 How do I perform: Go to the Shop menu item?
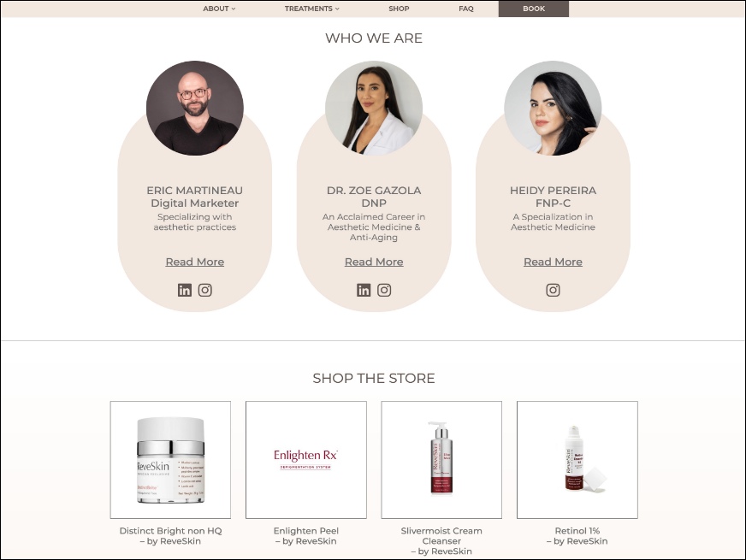(399, 9)
